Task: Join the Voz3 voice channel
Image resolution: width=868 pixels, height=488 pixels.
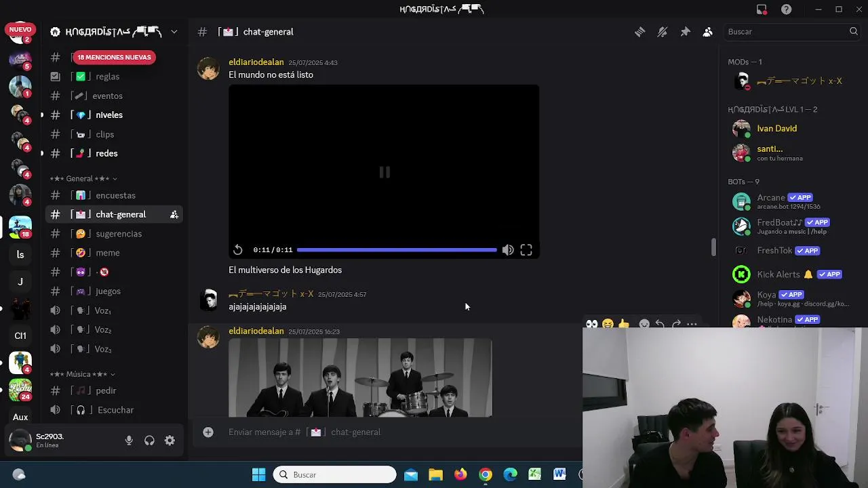Action: click(x=114, y=348)
